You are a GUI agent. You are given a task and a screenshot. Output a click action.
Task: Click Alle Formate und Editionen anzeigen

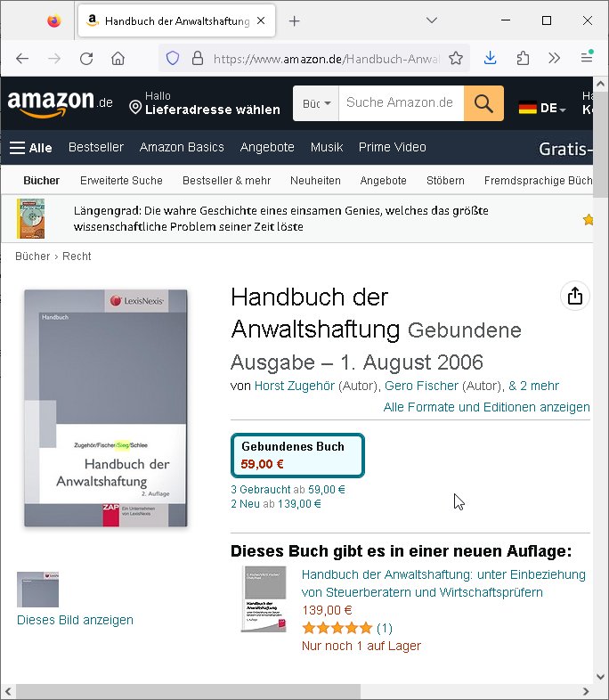click(486, 407)
